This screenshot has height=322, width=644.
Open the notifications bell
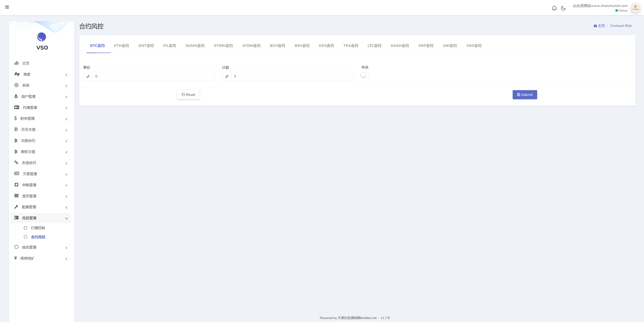tap(554, 8)
